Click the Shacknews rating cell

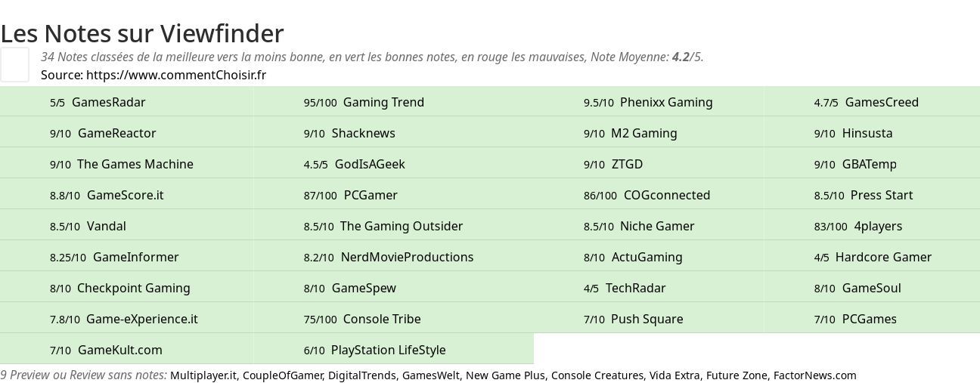tap(393, 133)
